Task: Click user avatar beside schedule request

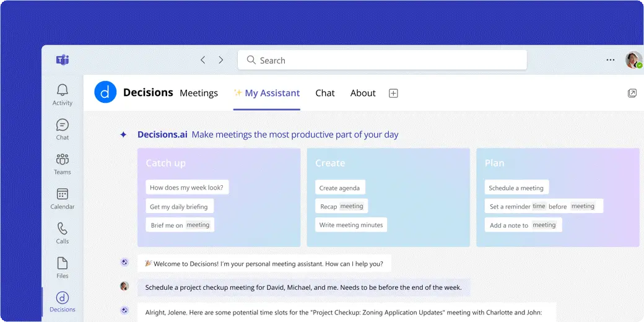Action: [x=124, y=286]
